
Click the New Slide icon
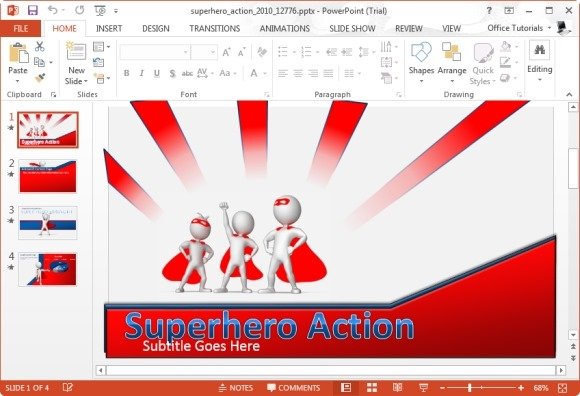[x=76, y=51]
